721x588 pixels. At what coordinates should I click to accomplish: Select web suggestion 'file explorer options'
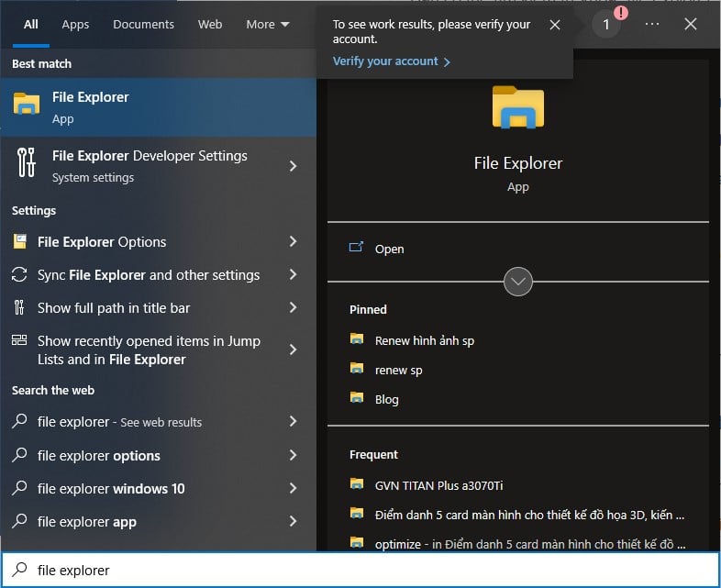(x=99, y=456)
